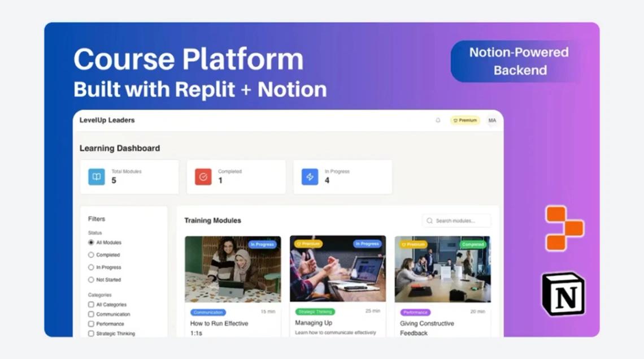
Task: Click the Premium badge on Managing Up
Action: (x=308, y=244)
